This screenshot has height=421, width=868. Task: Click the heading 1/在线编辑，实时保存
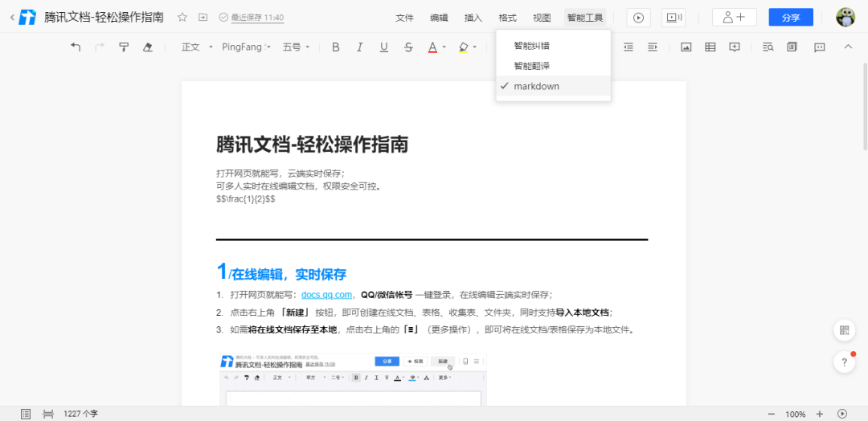coord(281,272)
